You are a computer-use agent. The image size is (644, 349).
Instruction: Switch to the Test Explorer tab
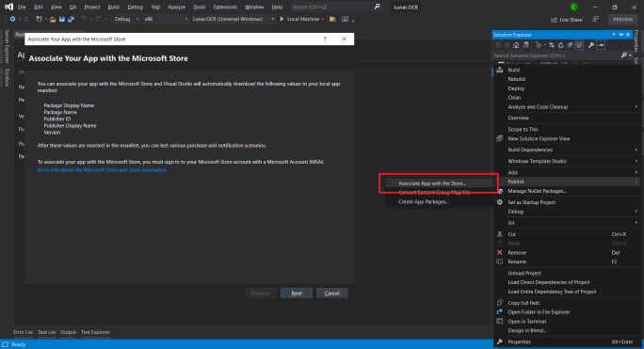point(95,332)
